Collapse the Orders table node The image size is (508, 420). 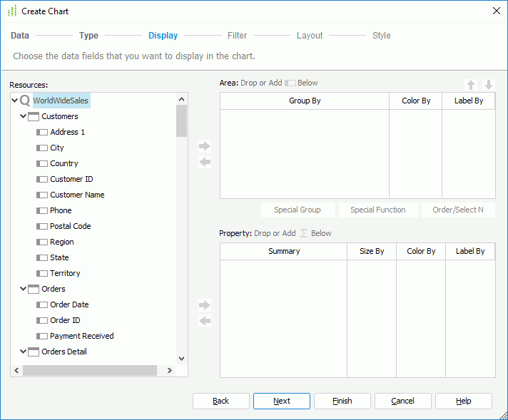pos(23,289)
